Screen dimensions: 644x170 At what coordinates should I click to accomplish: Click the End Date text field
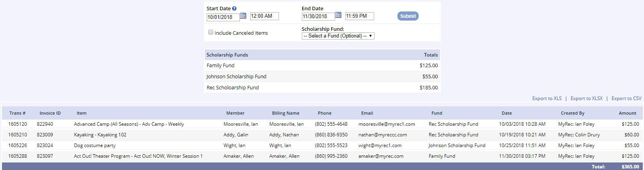[x=318, y=17]
